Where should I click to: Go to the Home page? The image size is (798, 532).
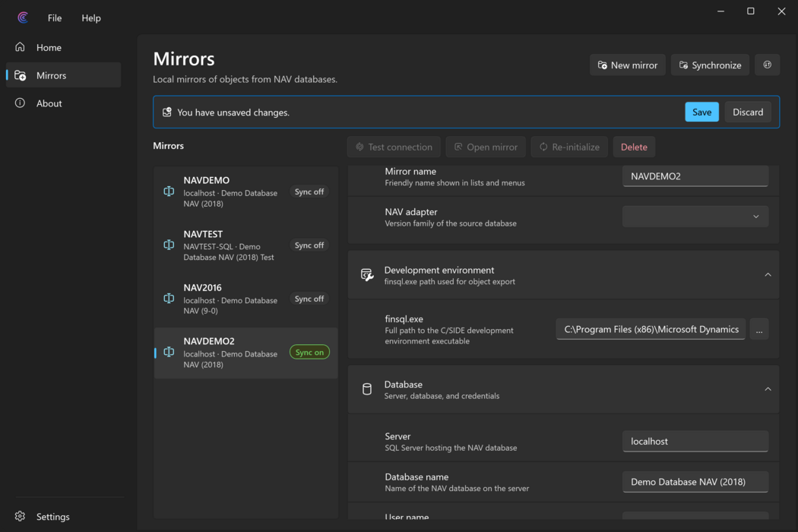point(64,47)
